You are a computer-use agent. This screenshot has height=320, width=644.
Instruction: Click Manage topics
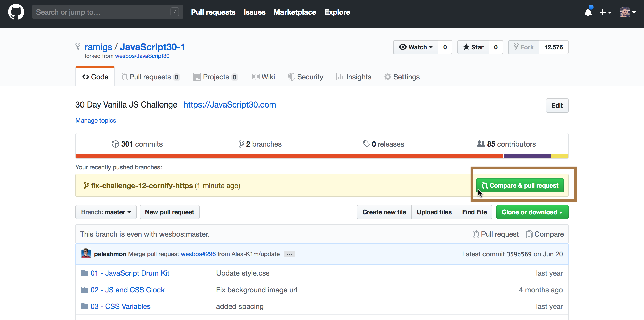[x=96, y=120]
